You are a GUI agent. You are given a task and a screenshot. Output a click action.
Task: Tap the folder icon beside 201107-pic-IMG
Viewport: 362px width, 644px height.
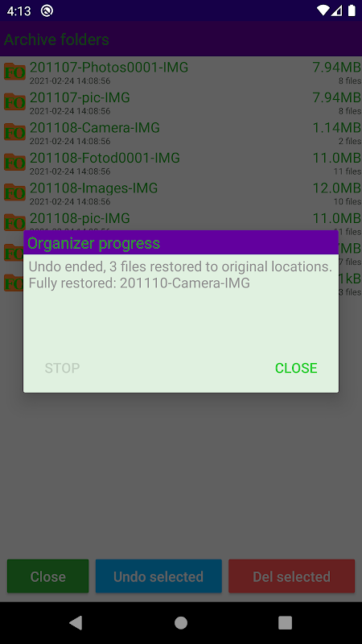pyautogui.click(x=14, y=101)
